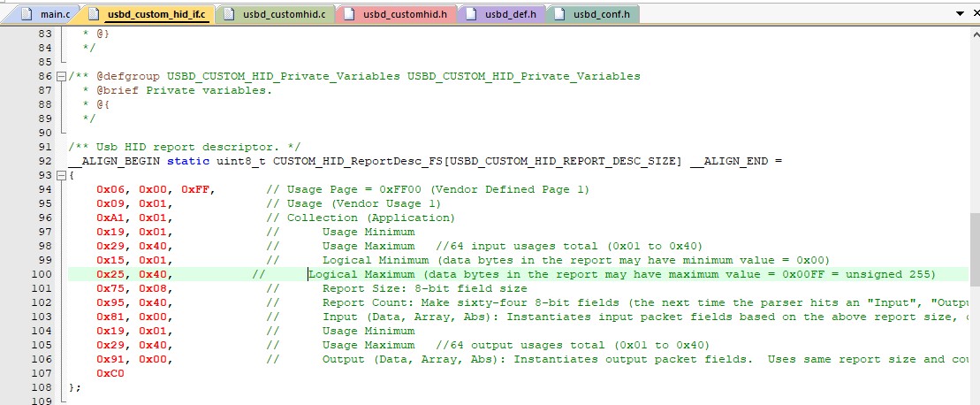Image resolution: width=980 pixels, height=405 pixels.
Task: Click the file icon on usbd_conf.h tab
Action: 559,15
